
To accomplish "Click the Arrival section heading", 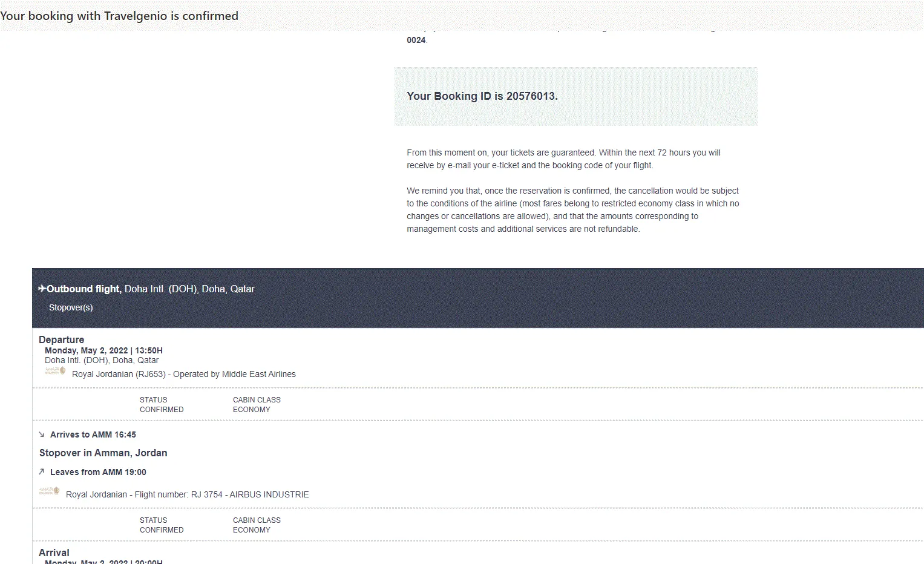I will pyautogui.click(x=54, y=553).
